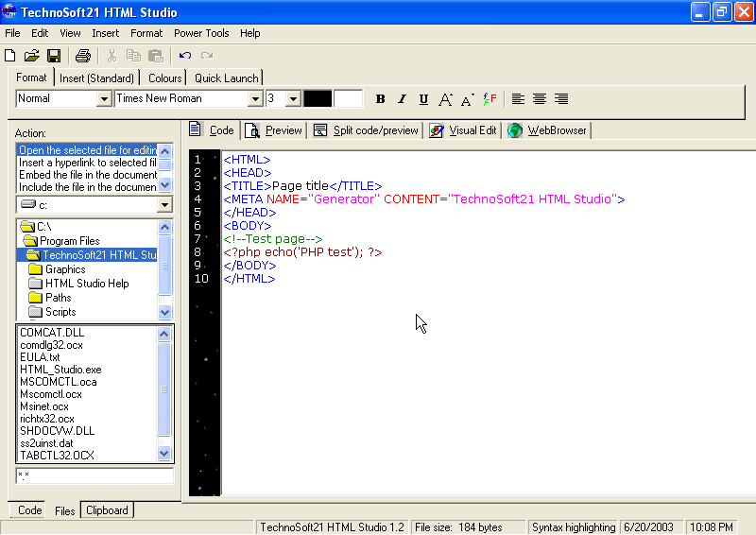
Task: Switch to the Clipboard panel tab
Action: coord(107,510)
